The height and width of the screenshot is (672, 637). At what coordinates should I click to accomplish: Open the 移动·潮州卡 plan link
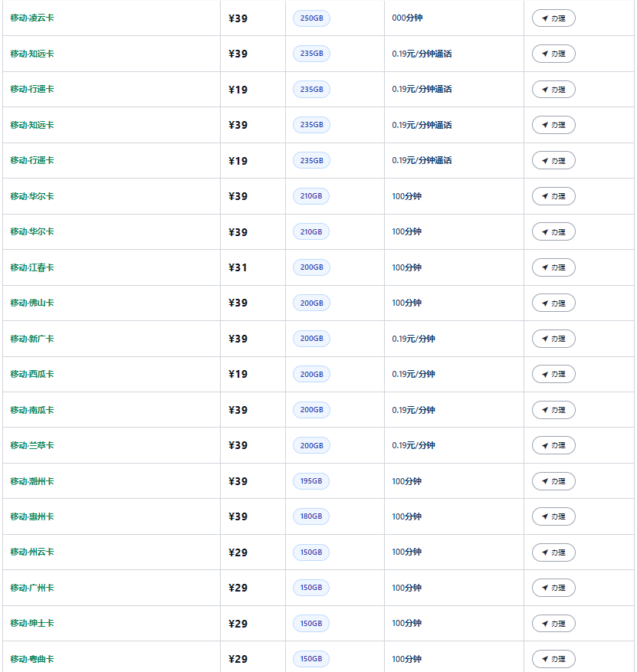pyautogui.click(x=32, y=481)
